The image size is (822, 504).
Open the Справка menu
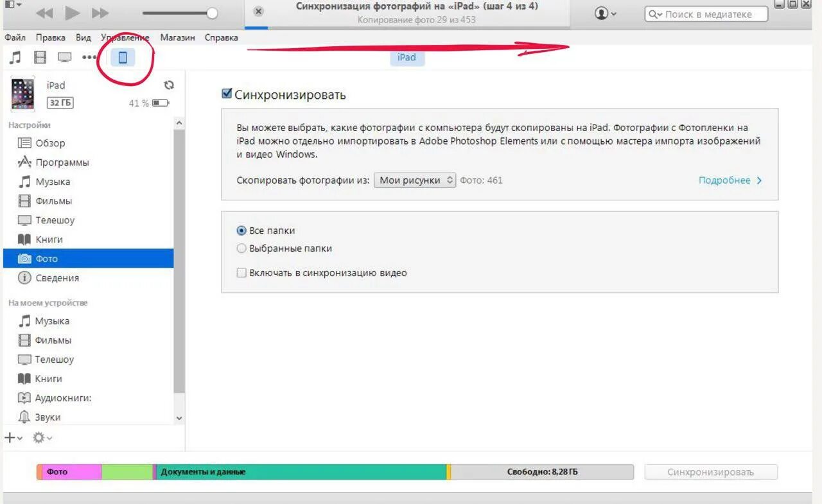(222, 37)
